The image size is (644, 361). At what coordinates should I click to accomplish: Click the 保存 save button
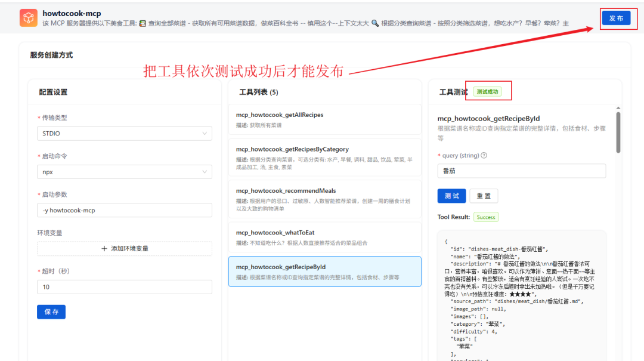point(51,311)
